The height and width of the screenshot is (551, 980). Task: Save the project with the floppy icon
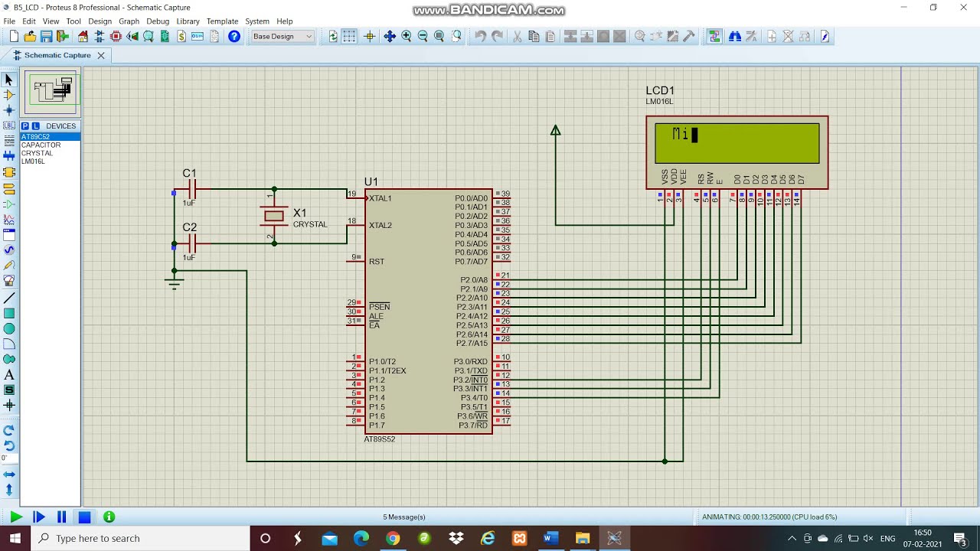46,36
